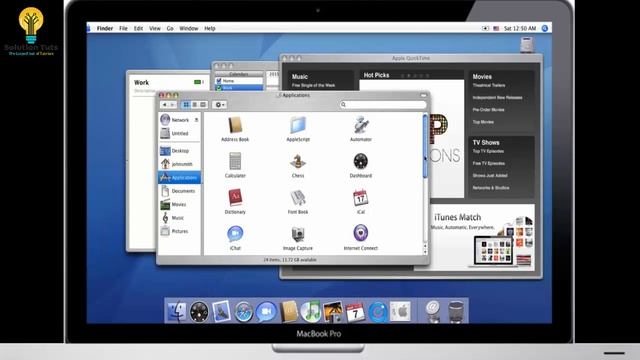640x360 pixels.
Task: Open the Window menu
Action: click(x=189, y=29)
